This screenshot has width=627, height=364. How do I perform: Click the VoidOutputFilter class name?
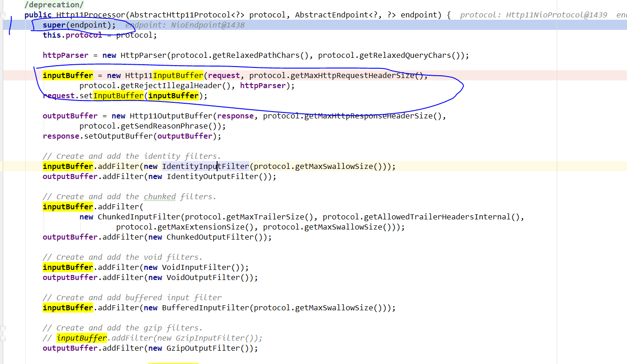click(x=203, y=277)
